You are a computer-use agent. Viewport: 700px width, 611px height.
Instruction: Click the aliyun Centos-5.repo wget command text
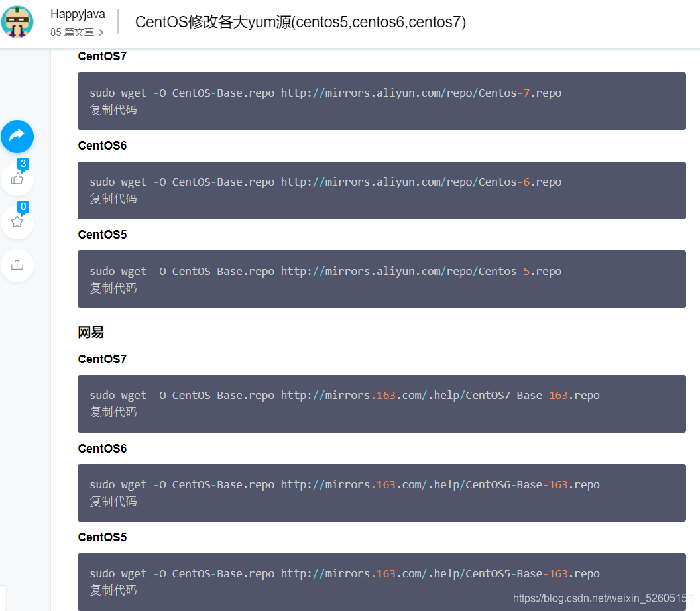pyautogui.click(x=325, y=271)
